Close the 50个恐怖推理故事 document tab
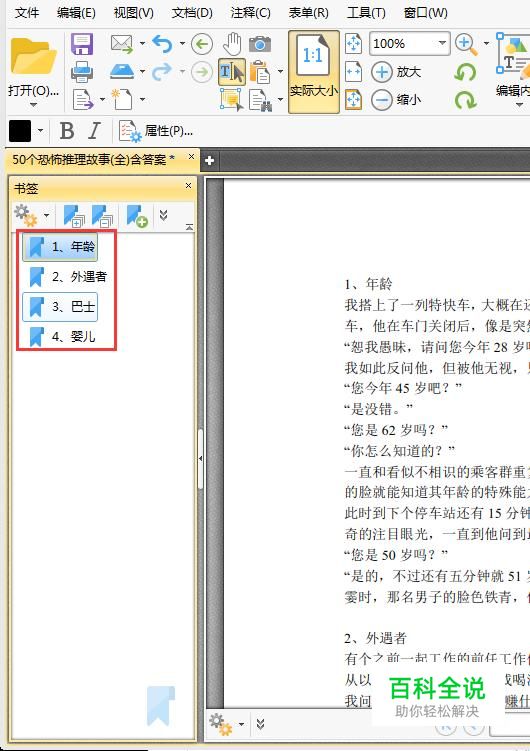The height and width of the screenshot is (751, 530). coord(192,157)
